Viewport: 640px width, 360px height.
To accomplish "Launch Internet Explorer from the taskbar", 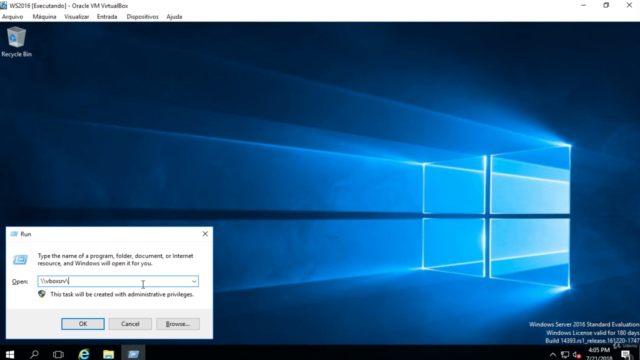I will (84, 354).
